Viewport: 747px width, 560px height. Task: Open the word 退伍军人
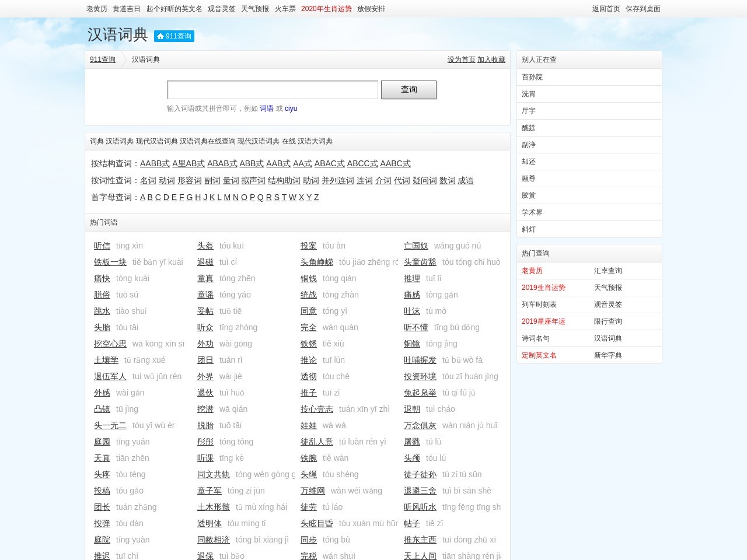tap(110, 376)
